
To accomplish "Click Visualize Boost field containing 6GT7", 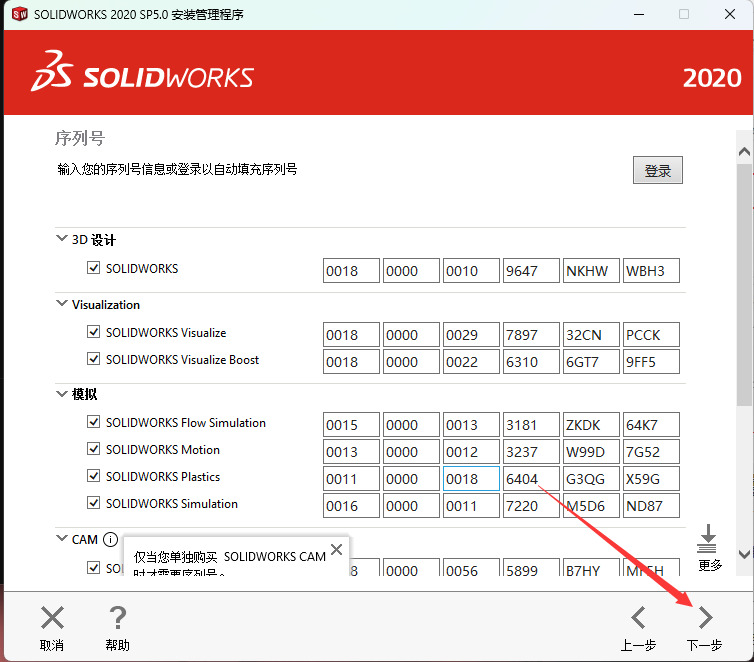I will 591,362.
